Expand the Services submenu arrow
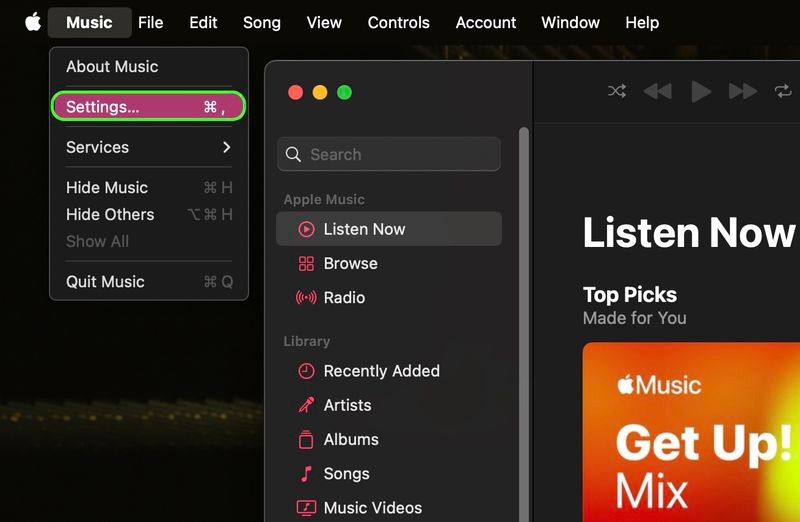Viewport: 800px width, 522px height. coord(227,147)
